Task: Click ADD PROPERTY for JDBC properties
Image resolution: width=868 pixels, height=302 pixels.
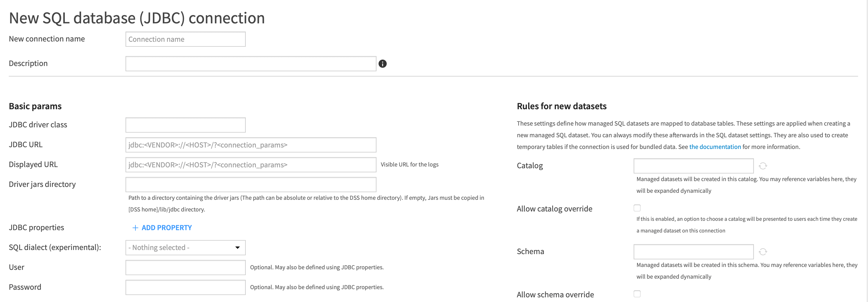Action: tap(166, 228)
